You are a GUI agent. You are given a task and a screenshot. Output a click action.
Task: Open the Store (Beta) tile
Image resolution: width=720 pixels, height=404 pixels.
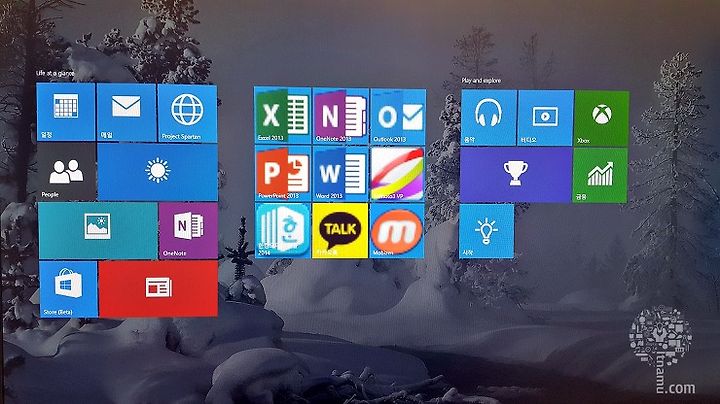point(68,289)
